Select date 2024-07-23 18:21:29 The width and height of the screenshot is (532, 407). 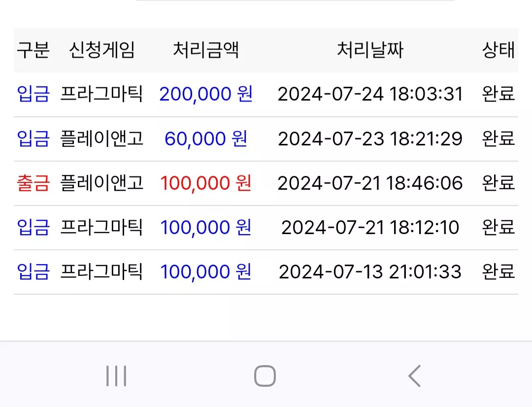point(370,138)
